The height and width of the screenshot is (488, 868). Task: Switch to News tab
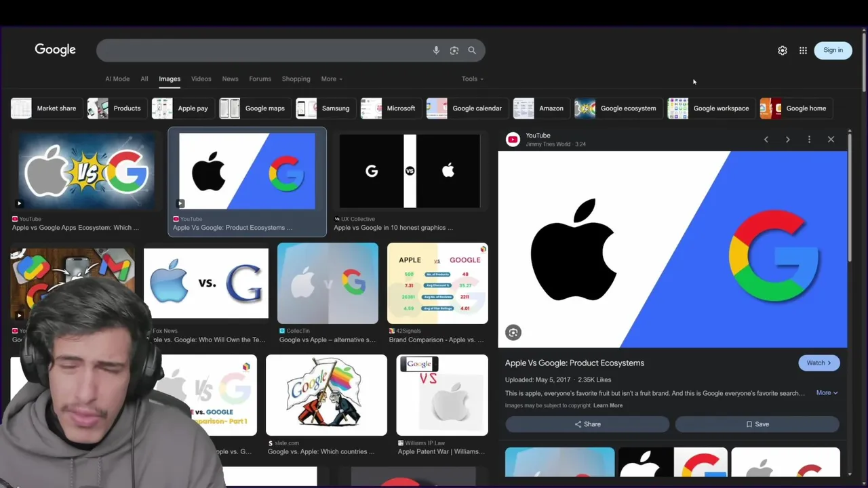pos(230,79)
